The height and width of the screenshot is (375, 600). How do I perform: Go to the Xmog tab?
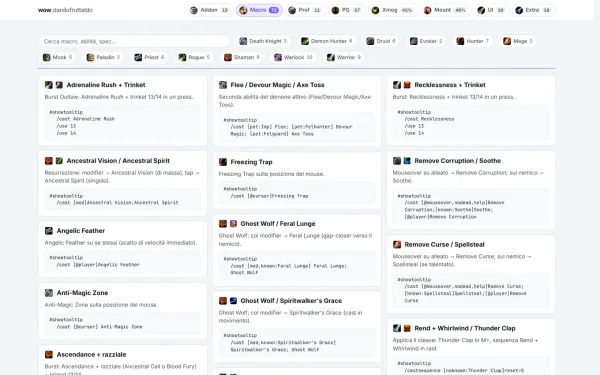coord(393,10)
